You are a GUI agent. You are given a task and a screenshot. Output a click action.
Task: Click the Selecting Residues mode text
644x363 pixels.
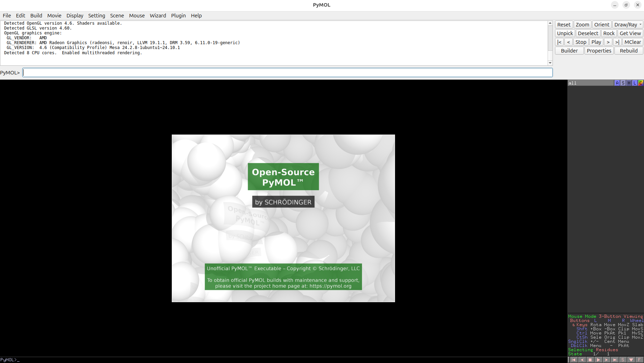[x=593, y=350]
